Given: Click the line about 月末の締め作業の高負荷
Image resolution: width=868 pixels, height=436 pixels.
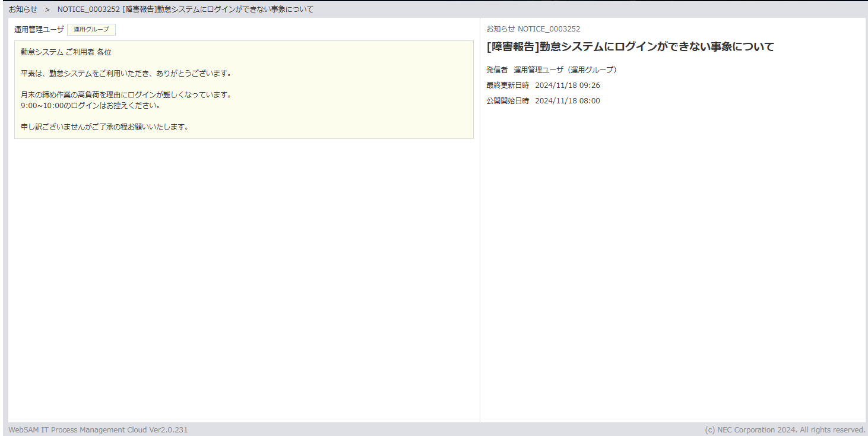Looking at the screenshot, I should coord(125,95).
